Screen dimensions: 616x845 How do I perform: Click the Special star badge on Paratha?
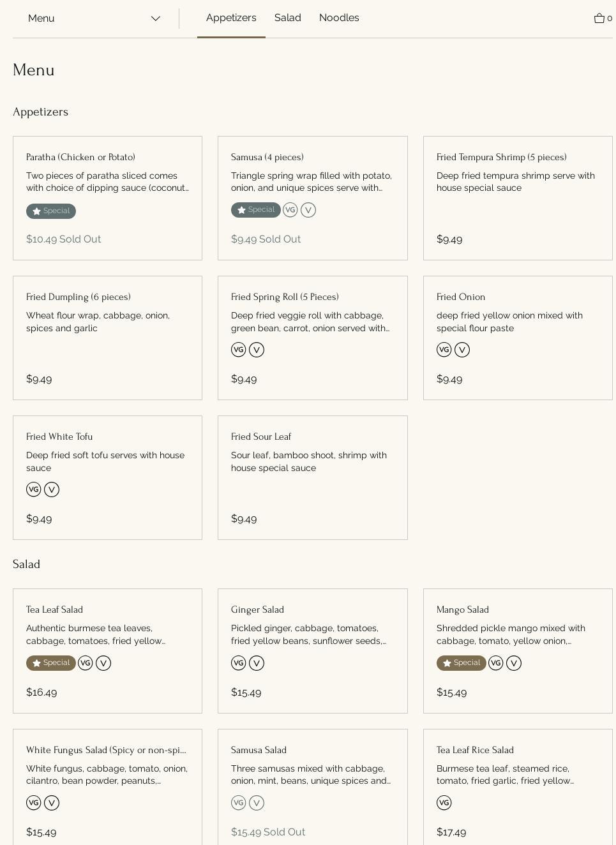(51, 211)
